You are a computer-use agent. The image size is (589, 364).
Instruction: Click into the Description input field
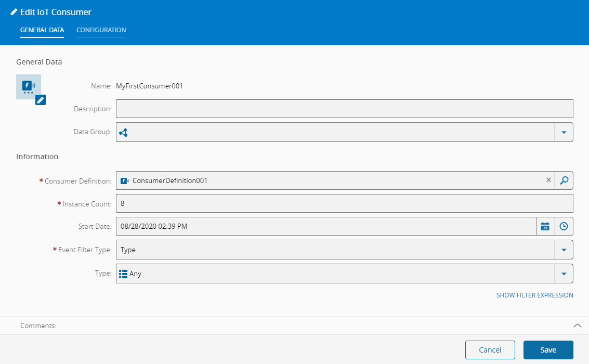click(x=343, y=109)
